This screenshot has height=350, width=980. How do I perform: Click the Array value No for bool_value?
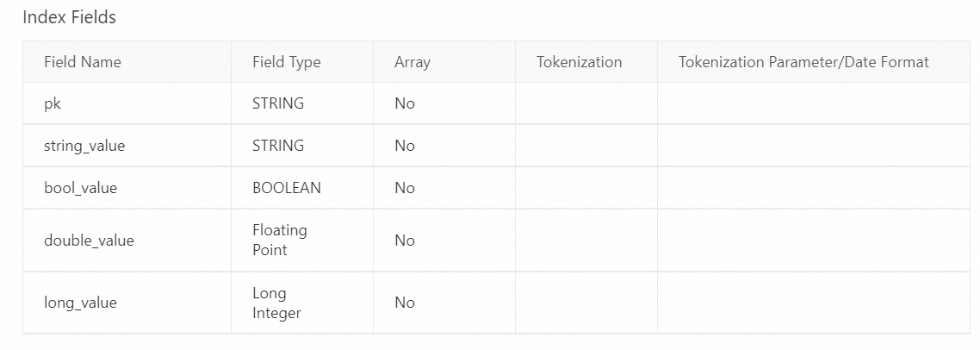(405, 188)
